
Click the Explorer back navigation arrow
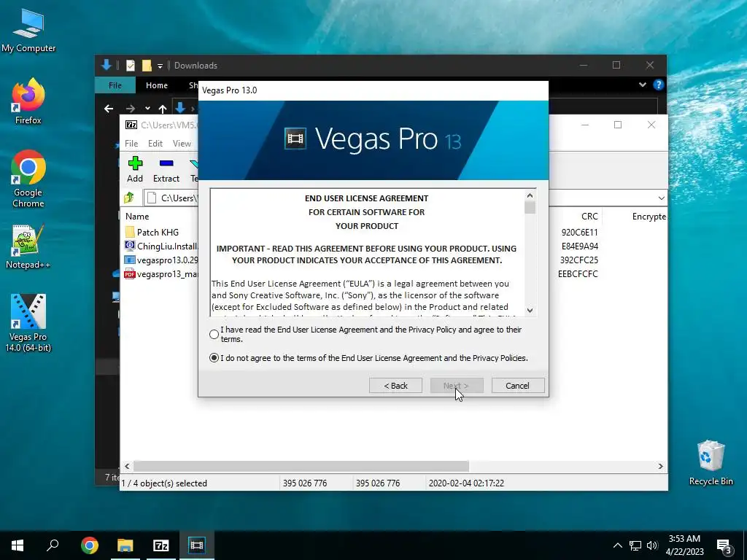[x=109, y=109]
